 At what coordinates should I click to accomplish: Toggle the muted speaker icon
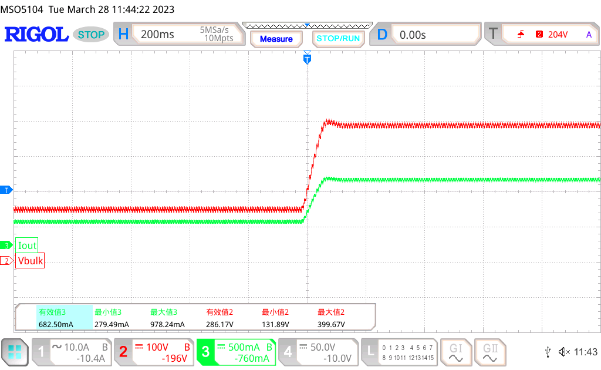[x=564, y=352]
